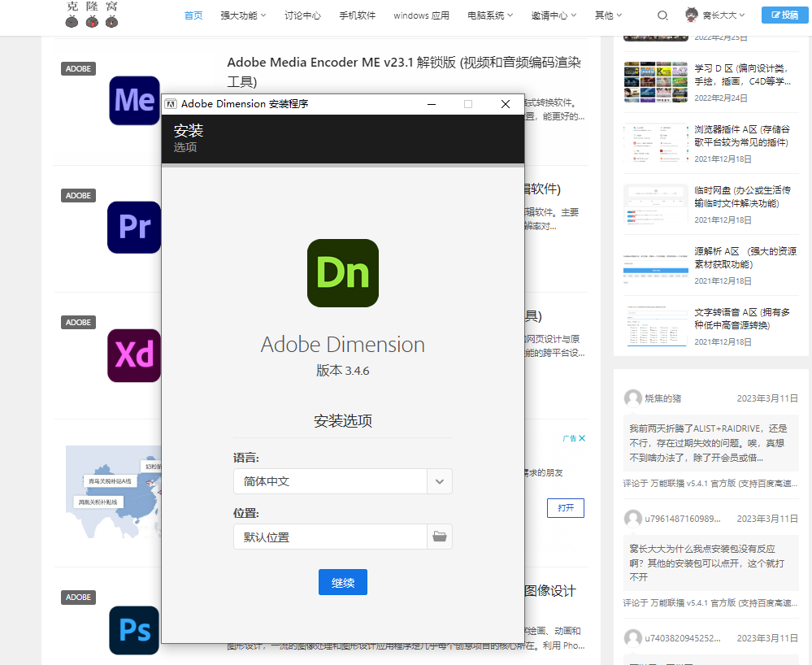Open the comment starting 窝长大大为什么
This screenshot has width=812, height=665.
(x=710, y=563)
